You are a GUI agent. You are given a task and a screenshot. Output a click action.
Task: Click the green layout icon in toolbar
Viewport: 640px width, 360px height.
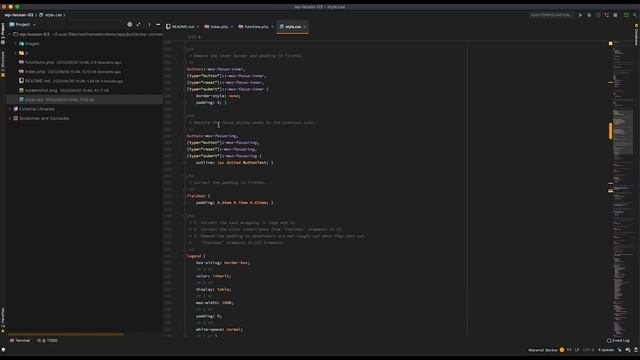(x=626, y=15)
